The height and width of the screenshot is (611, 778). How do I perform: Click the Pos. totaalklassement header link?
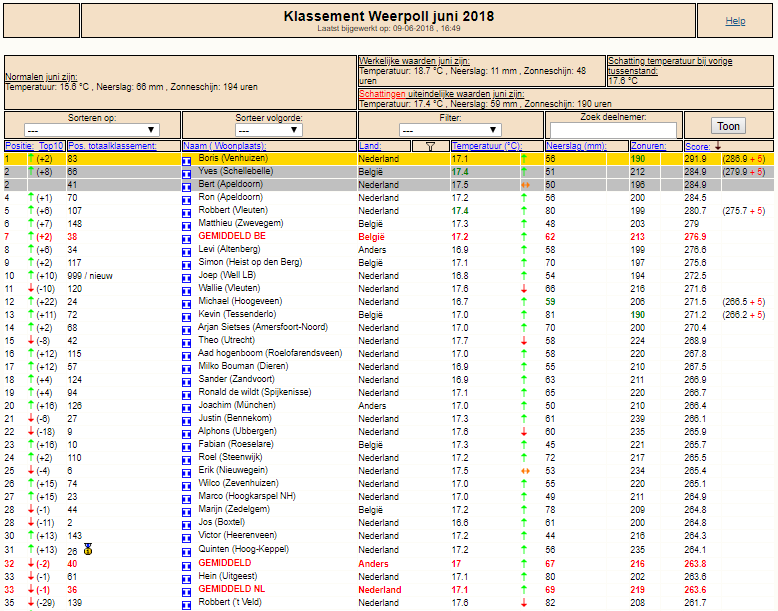[x=112, y=146]
